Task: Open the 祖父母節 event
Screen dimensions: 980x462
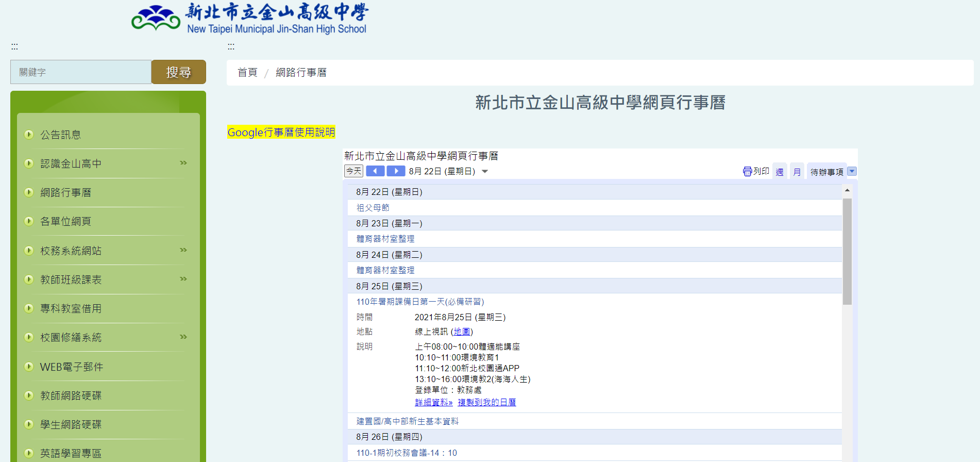Action: [373, 207]
